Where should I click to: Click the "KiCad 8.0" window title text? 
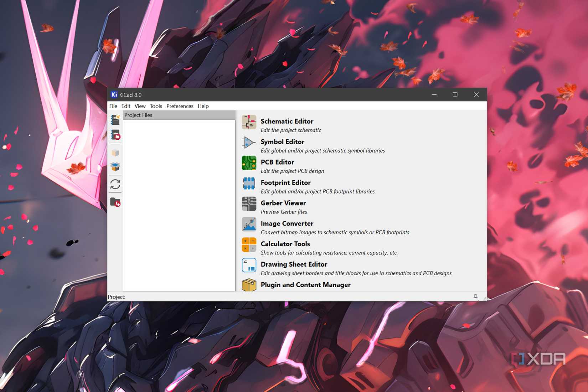[130, 95]
